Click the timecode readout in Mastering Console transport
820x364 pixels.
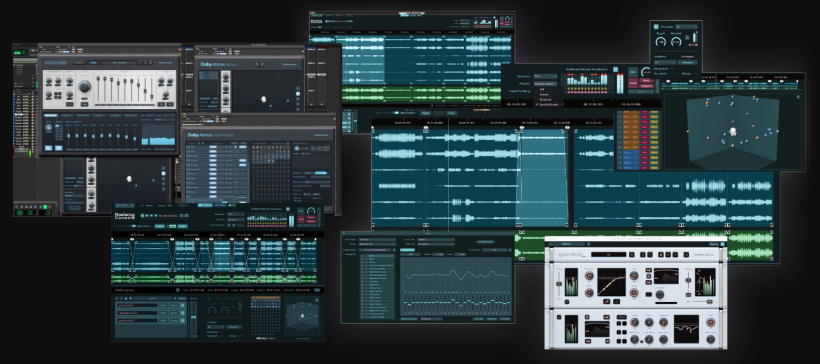coord(168,215)
